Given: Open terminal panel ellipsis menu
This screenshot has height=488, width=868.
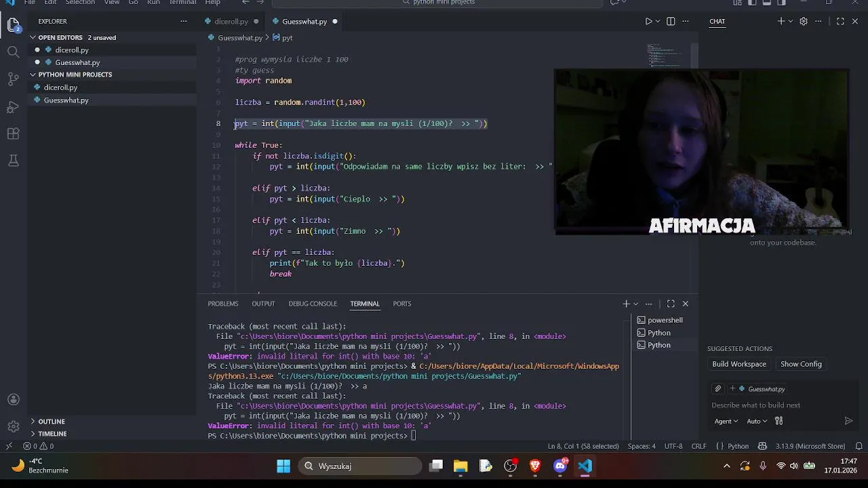Looking at the screenshot, I should (x=649, y=304).
